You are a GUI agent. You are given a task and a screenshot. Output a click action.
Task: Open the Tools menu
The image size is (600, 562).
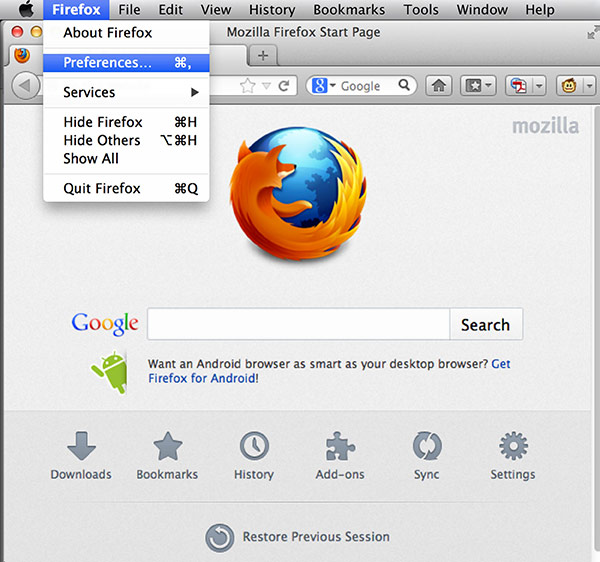coord(421,10)
